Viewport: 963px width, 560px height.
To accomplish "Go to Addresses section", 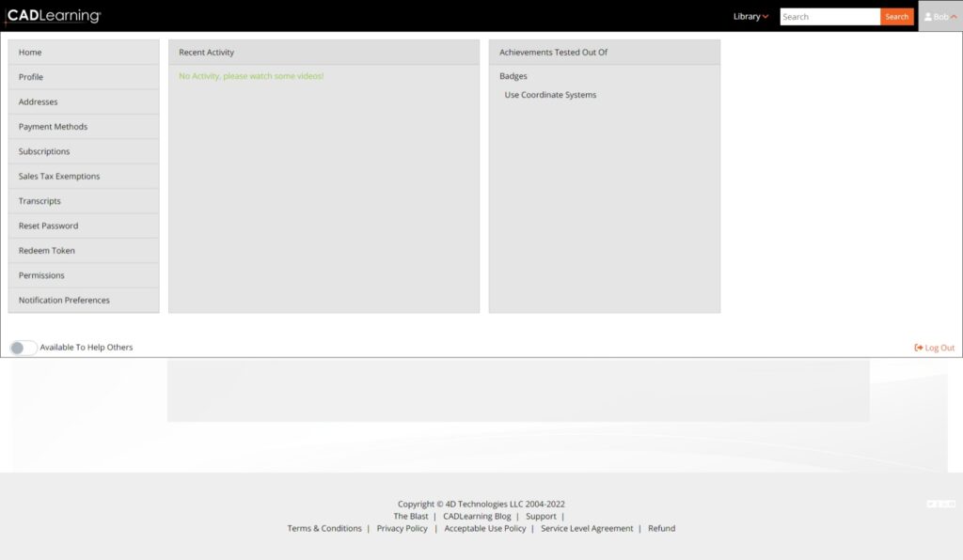I will 39,101.
